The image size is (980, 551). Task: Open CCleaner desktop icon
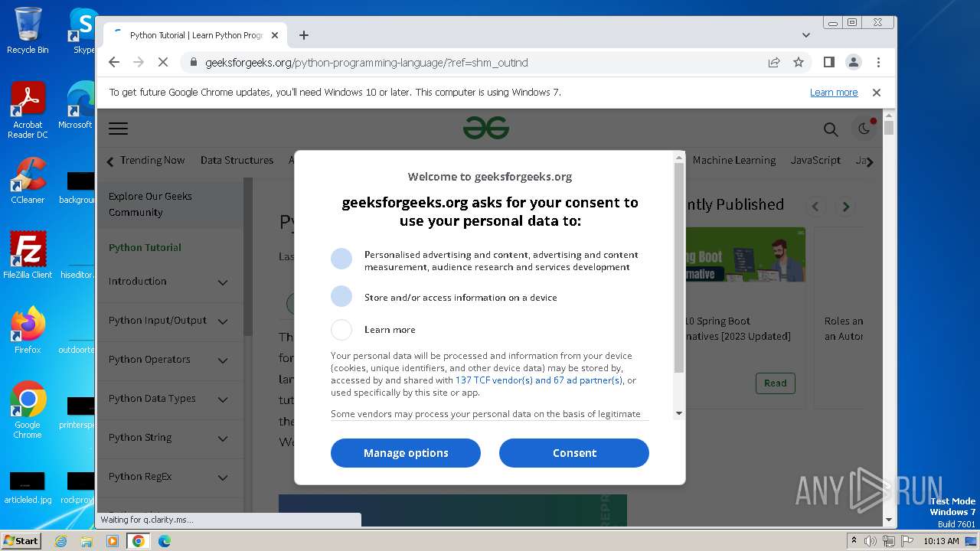point(28,181)
